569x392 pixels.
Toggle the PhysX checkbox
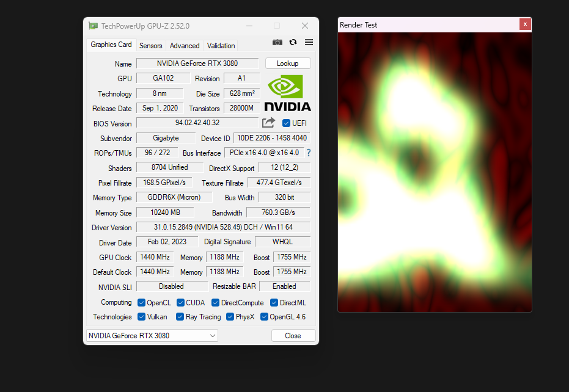(x=230, y=316)
